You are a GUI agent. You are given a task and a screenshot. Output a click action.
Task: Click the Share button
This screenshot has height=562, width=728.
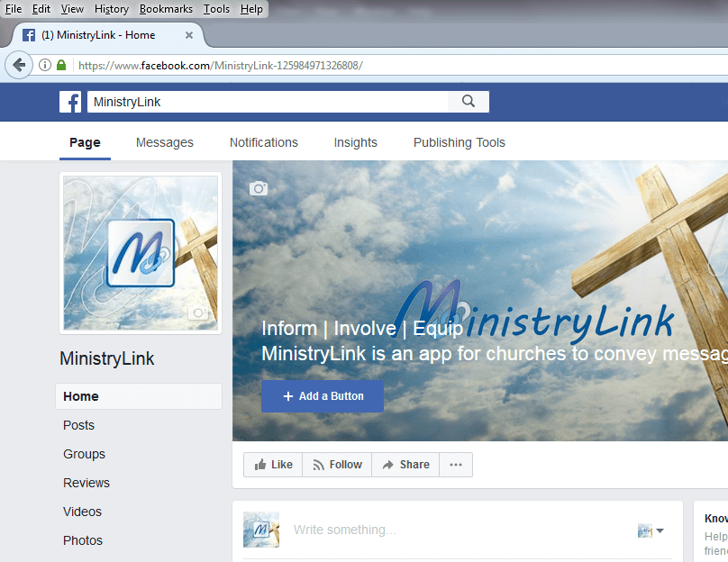pos(405,465)
